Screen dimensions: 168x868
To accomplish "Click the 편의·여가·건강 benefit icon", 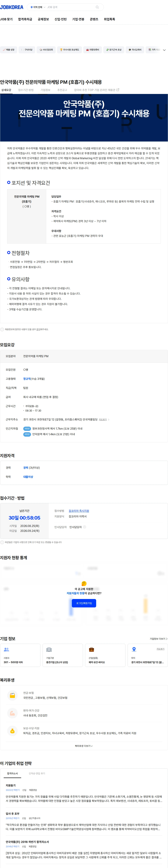I will tap(12, 713).
